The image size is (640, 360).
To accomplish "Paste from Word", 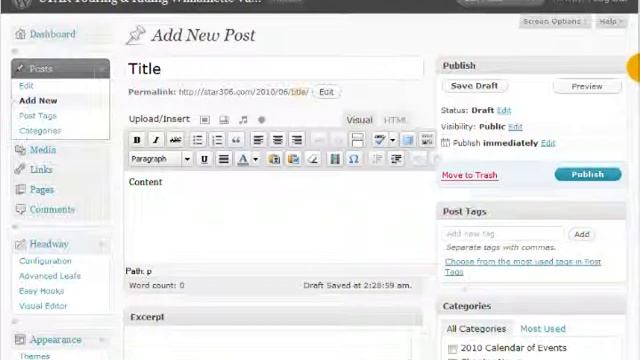I will pyautogui.click(x=293, y=159).
